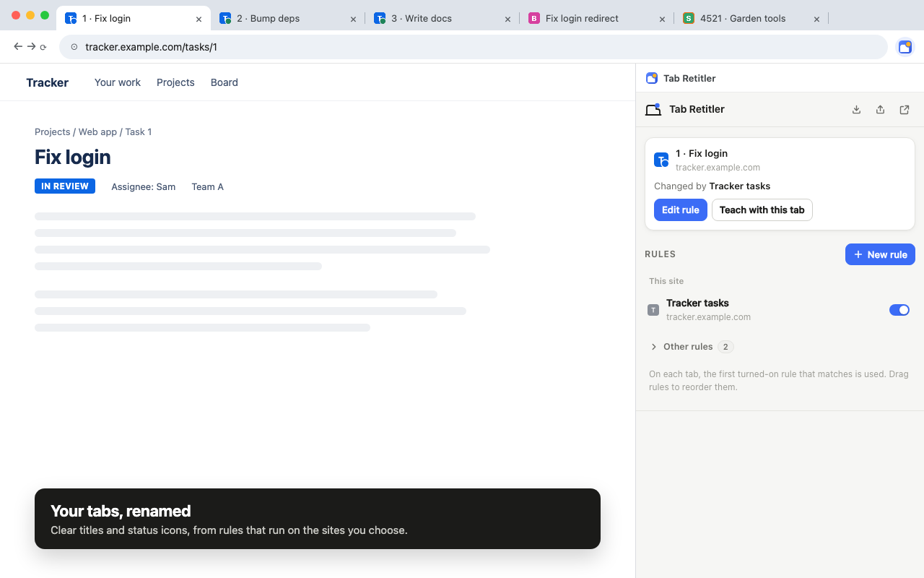This screenshot has height=578, width=924.
Task: Click the favicon in the '1 · Fix login' card
Action: coord(661,160)
